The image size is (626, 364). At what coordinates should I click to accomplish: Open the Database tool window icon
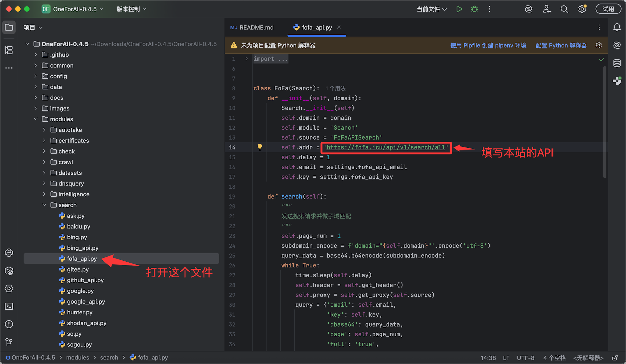coord(617,63)
